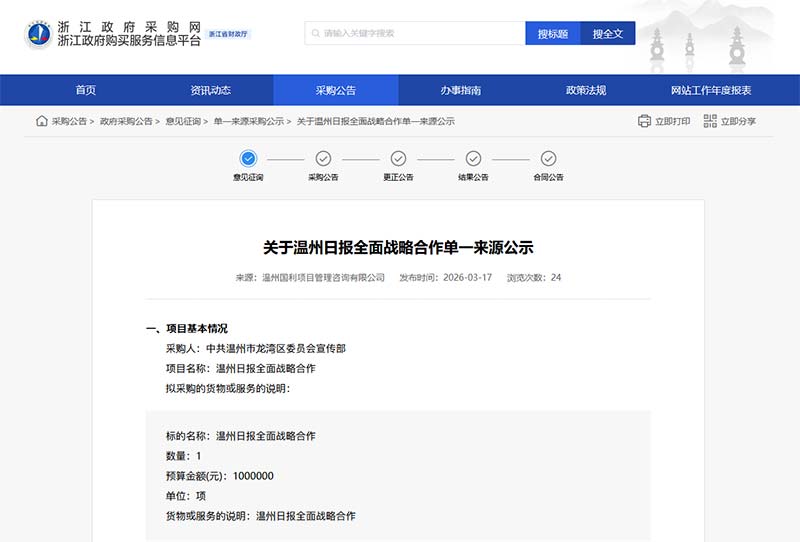Follow the 政府采购公告 breadcrumb link
The width and height of the screenshot is (800, 542).
click(x=126, y=121)
